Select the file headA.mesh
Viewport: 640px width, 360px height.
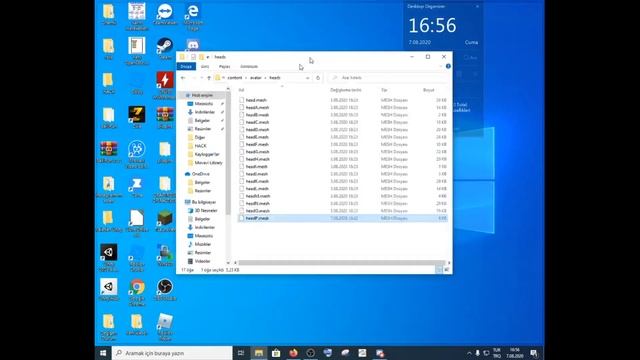pos(257,107)
